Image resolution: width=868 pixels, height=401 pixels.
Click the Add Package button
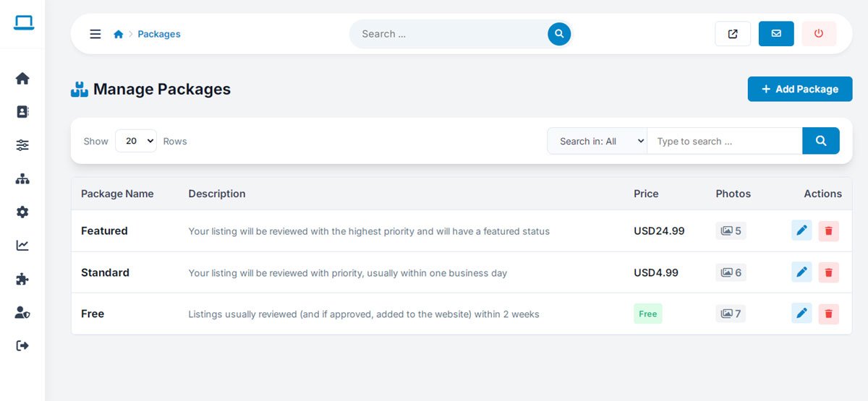coord(800,89)
